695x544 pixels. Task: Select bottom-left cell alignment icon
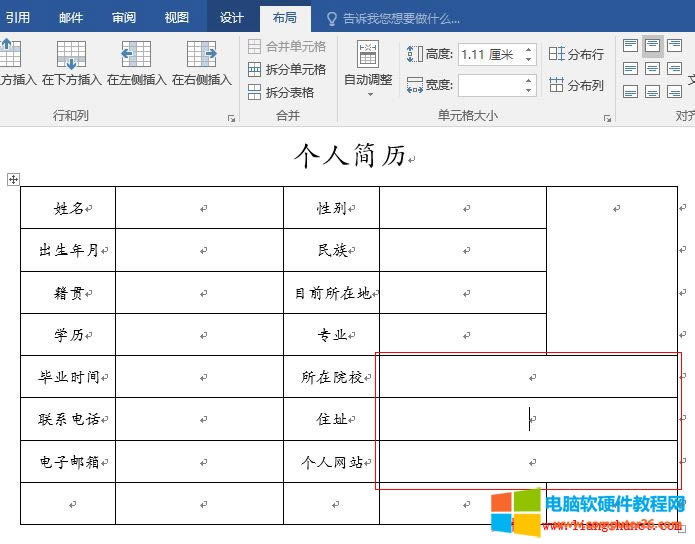pos(630,92)
